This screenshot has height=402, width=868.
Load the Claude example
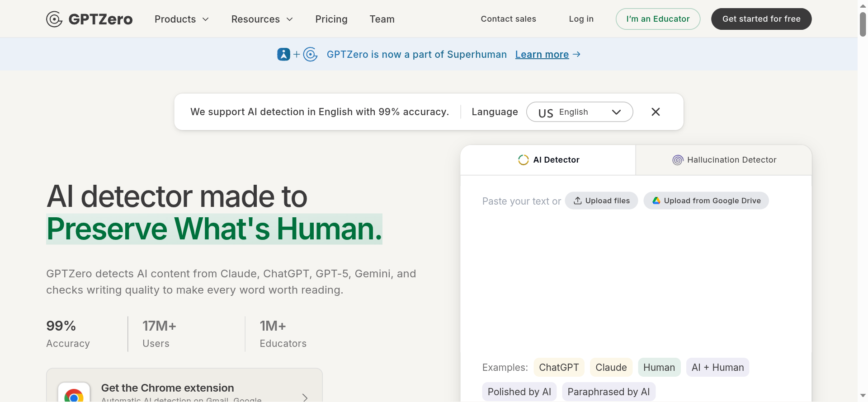pyautogui.click(x=611, y=367)
